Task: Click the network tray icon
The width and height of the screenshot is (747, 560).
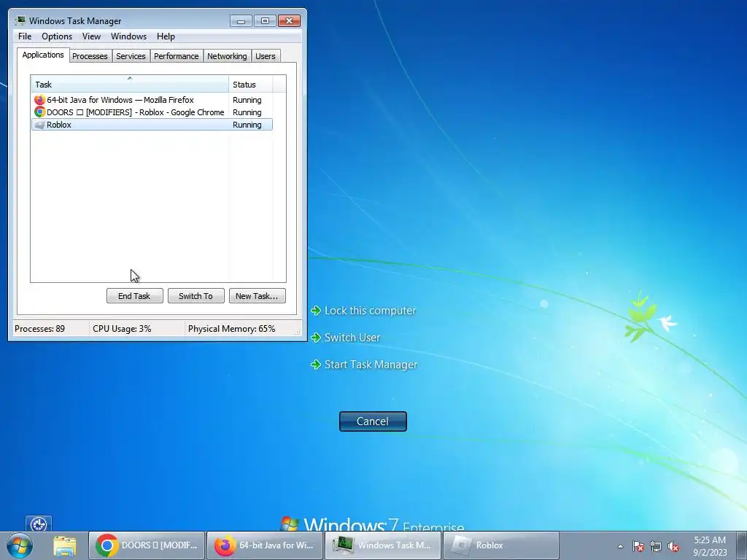Action: click(656, 547)
